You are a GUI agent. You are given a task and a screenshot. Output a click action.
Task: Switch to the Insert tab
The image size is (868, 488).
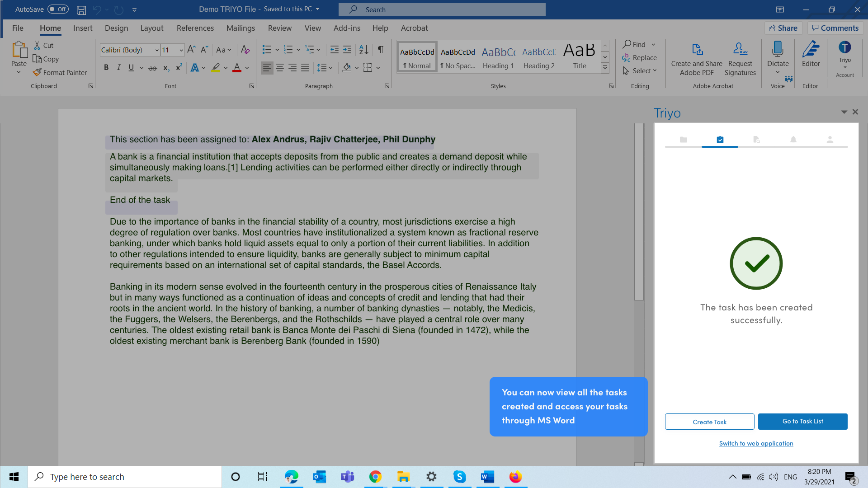(x=83, y=28)
